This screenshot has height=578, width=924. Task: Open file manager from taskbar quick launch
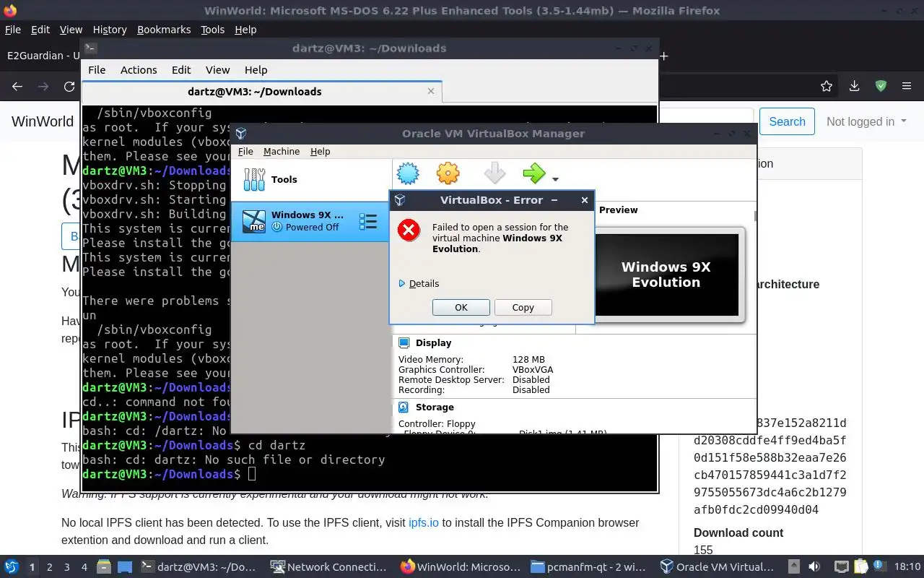pos(103,567)
